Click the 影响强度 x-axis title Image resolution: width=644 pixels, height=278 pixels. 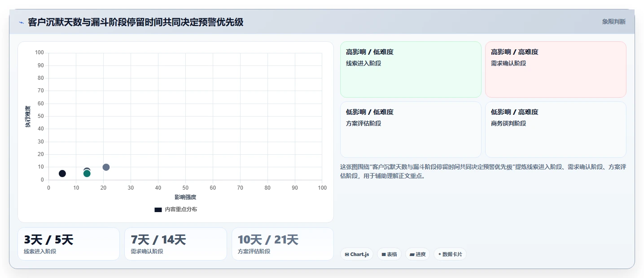tap(185, 197)
